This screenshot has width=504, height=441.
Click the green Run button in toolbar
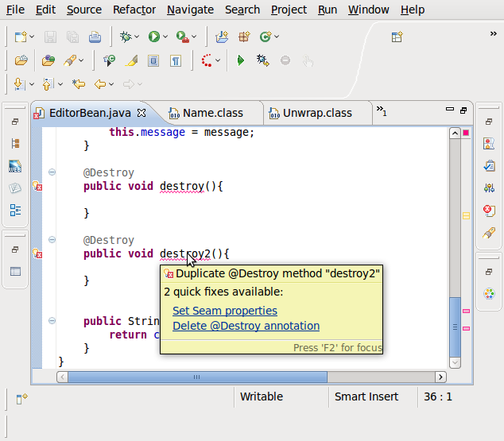point(153,37)
